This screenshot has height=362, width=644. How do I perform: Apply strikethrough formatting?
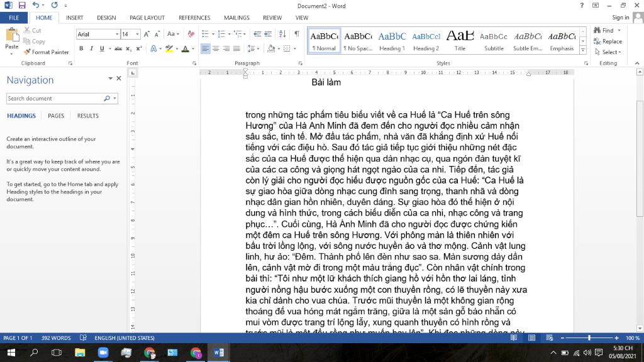pyautogui.click(x=118, y=48)
